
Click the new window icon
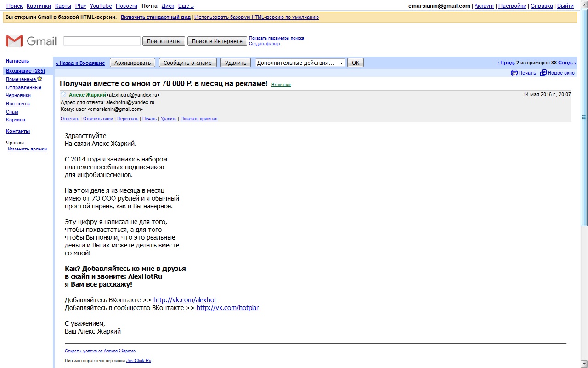click(x=543, y=73)
